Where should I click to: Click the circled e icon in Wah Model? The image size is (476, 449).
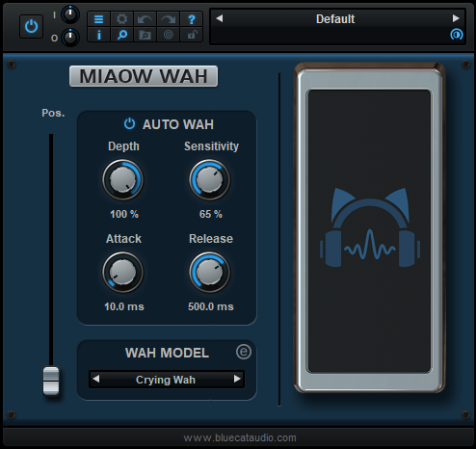244,352
